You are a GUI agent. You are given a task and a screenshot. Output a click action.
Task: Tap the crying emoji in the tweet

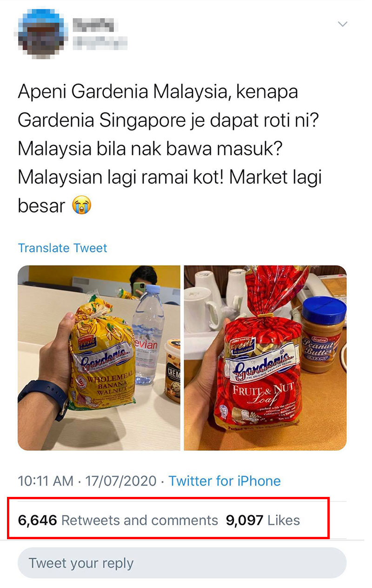82,205
